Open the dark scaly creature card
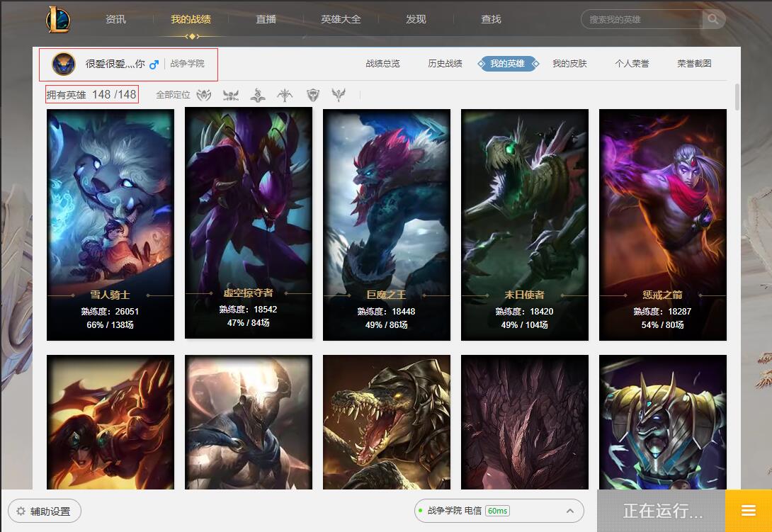The image size is (772, 532). [x=524, y=422]
